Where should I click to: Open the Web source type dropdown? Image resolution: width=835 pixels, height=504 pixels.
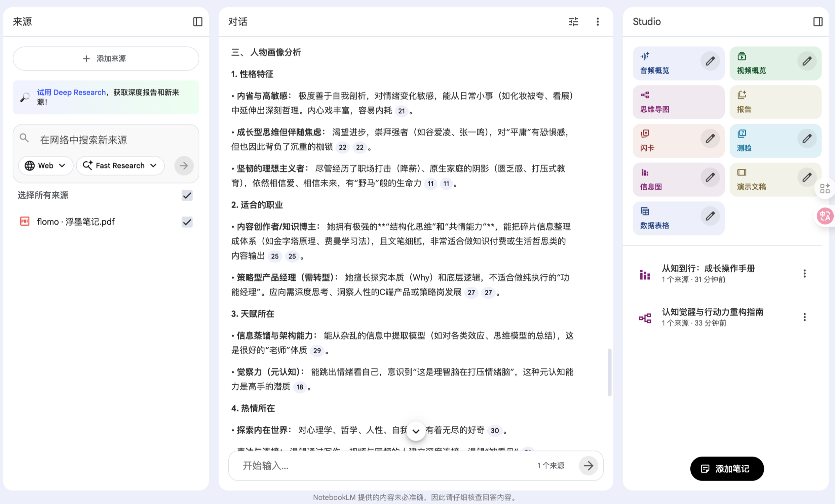(45, 166)
